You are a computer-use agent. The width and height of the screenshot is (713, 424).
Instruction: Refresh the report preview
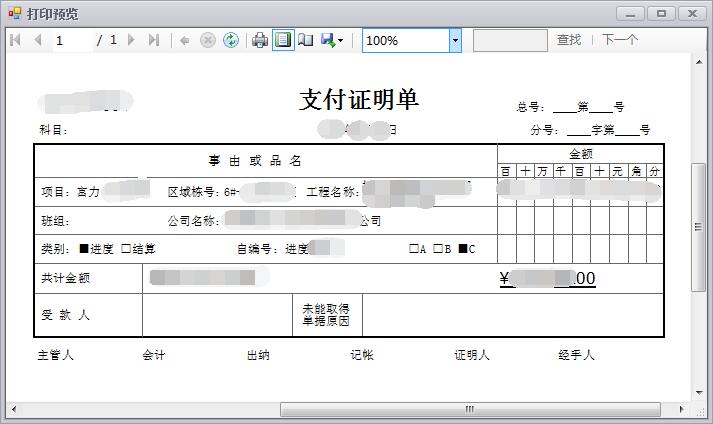tap(231, 40)
